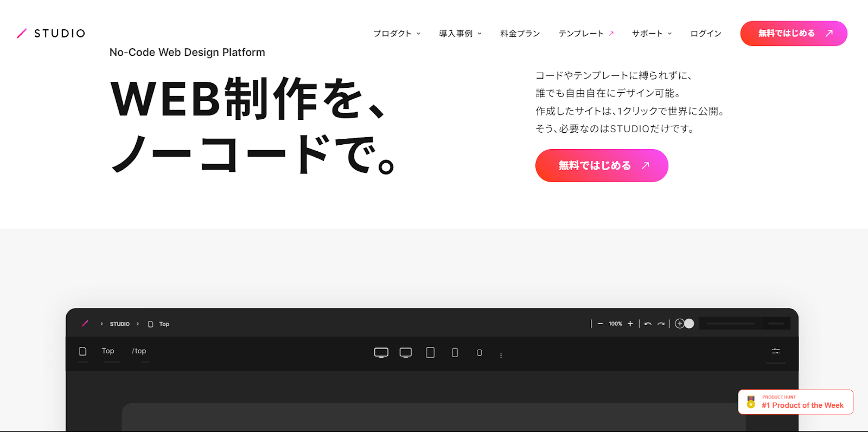Open the テンプレート external link
The image size is (868, 432).
586,34
